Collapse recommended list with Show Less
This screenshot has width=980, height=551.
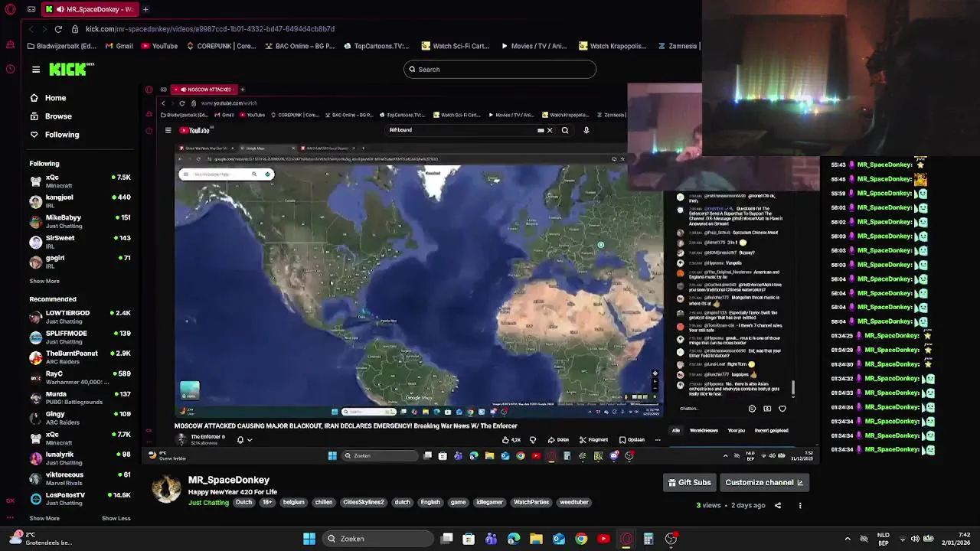click(x=116, y=518)
